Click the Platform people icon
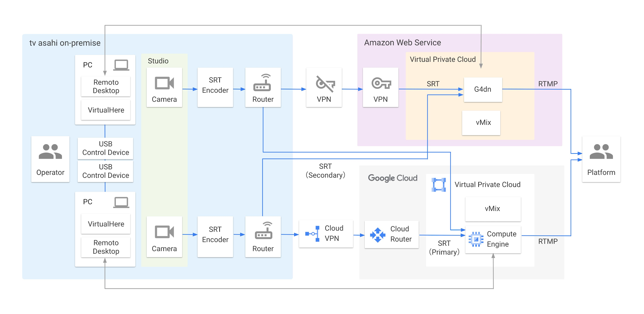 (x=601, y=151)
